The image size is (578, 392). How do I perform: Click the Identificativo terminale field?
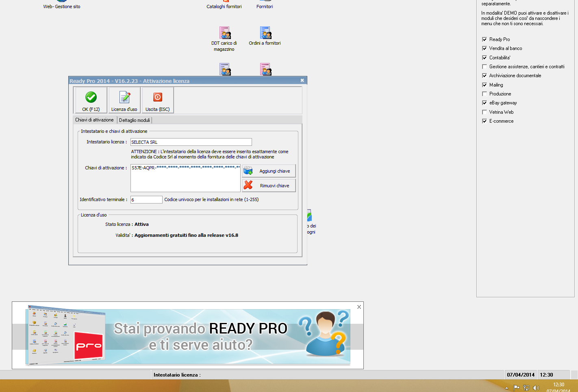tap(146, 199)
